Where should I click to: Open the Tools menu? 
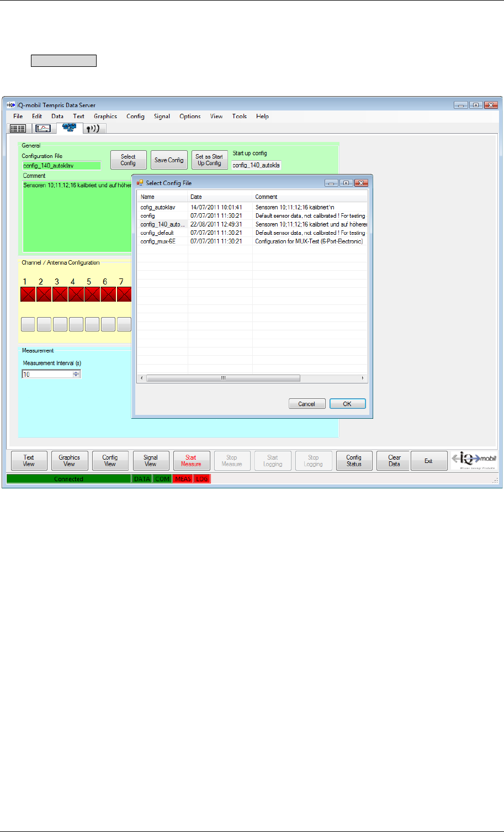click(239, 116)
